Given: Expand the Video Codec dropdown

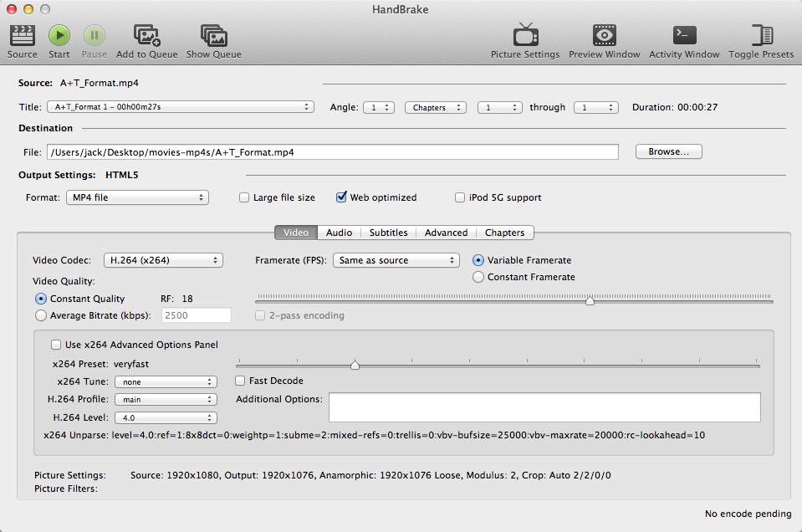Looking at the screenshot, I should coord(163,260).
